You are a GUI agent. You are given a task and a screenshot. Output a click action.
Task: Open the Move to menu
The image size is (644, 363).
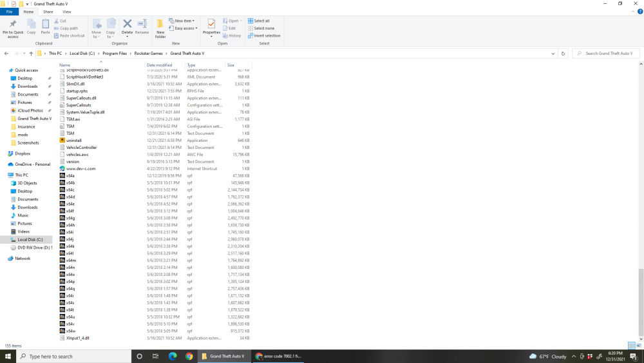pos(96,29)
